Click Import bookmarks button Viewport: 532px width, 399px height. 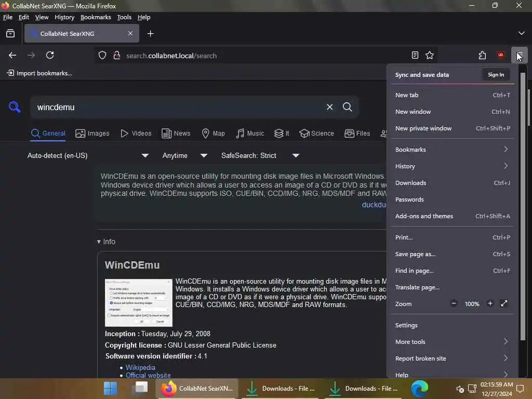pyautogui.click(x=39, y=73)
